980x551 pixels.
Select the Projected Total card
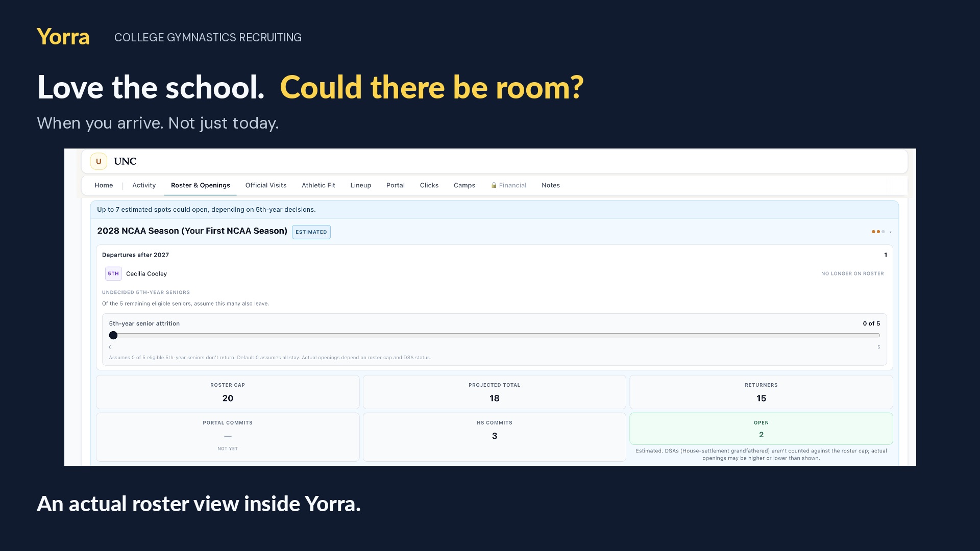pos(495,392)
